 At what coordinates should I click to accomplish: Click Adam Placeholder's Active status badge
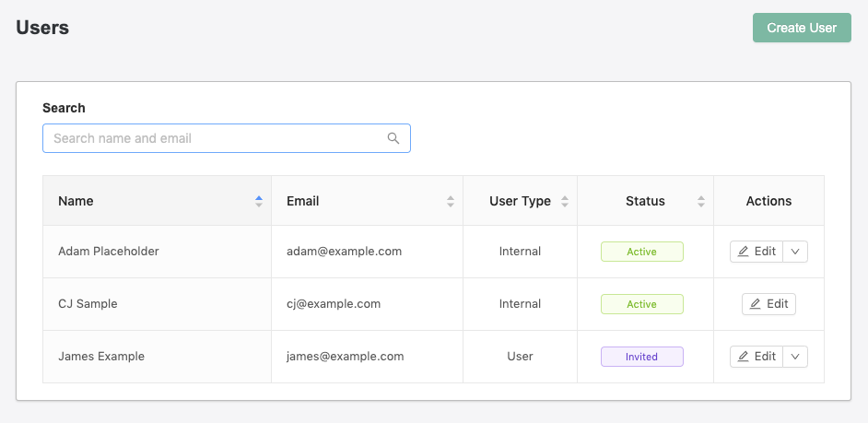pos(641,252)
